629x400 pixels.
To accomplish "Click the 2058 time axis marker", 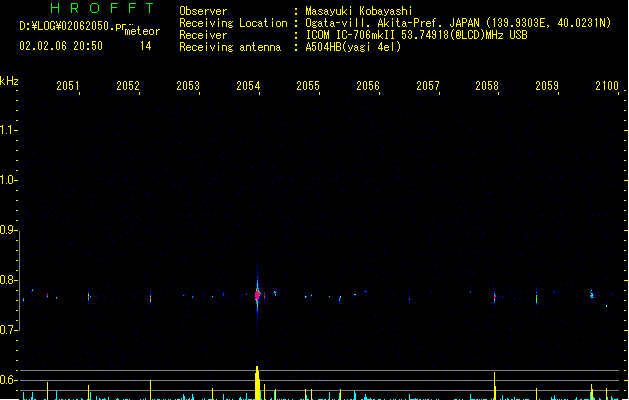I will pyautogui.click(x=487, y=86).
